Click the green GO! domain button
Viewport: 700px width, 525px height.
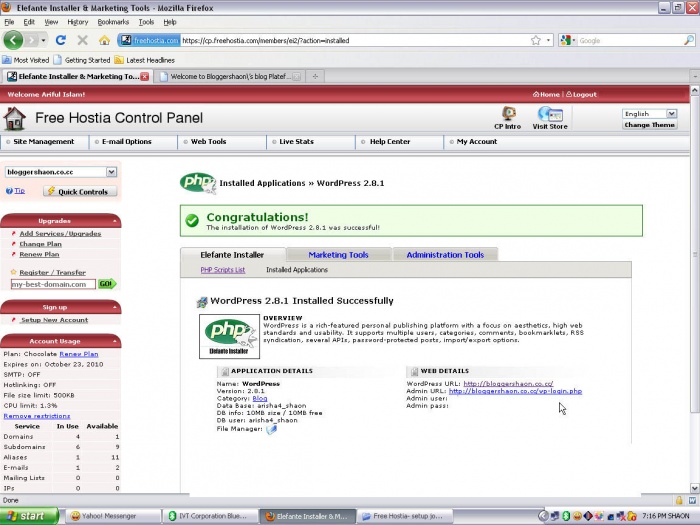[x=107, y=283]
